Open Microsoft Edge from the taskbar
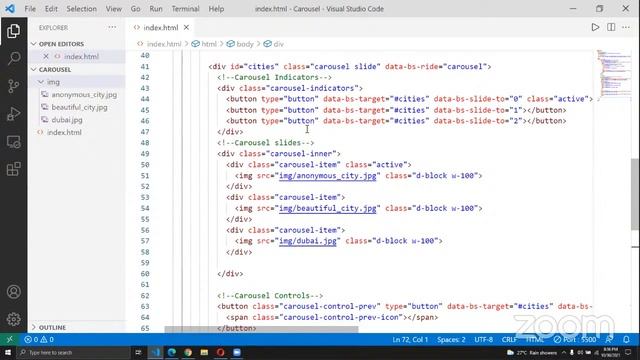Image resolution: width=640 pixels, height=360 pixels. tap(172, 352)
